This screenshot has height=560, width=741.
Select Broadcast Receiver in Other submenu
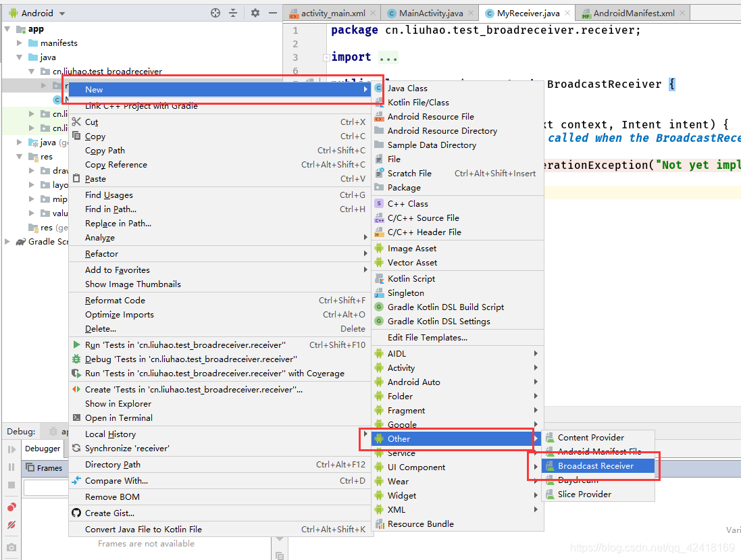(x=598, y=466)
